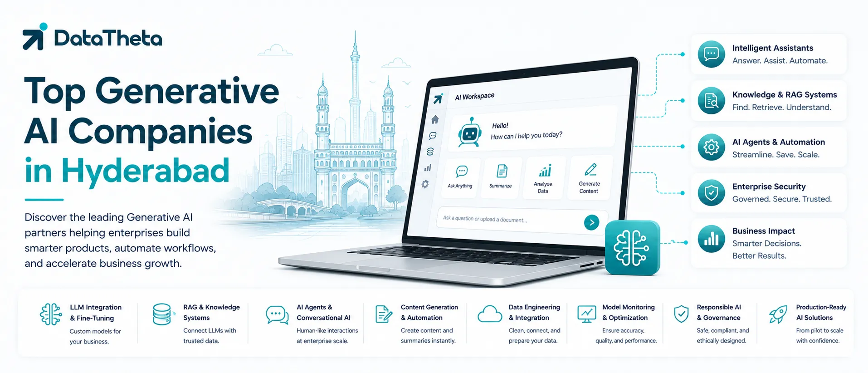
Task: Select the Intelligent Assistants heading
Action: (772, 48)
